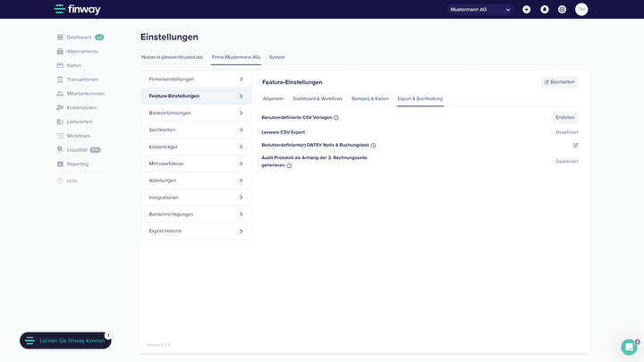The image size is (644, 362).
Task: Click the Beta badge beside Liquidität
Action: pyautogui.click(x=96, y=150)
